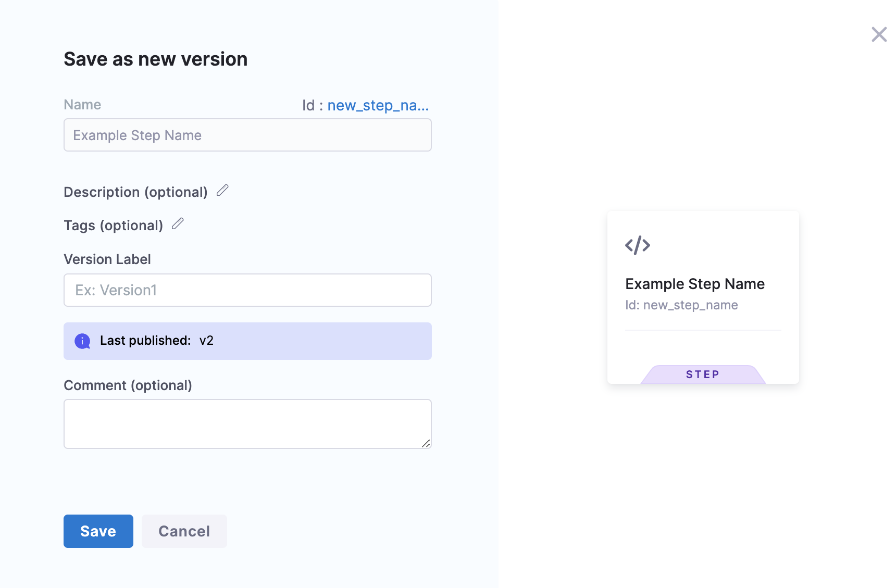This screenshot has height=588, width=896.
Task: Click the STEP badge on the preview card
Action: (703, 374)
